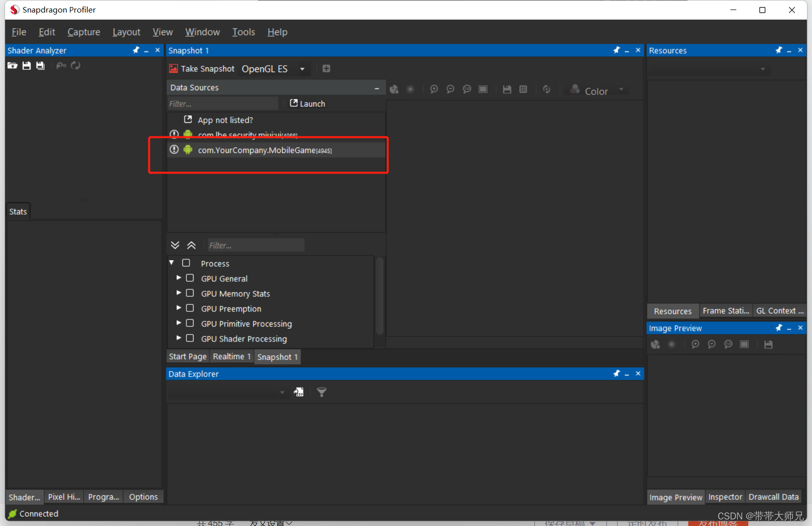This screenshot has width=812, height=526.
Task: Open a shader file in Shader Analyzer
Action: (x=12, y=65)
